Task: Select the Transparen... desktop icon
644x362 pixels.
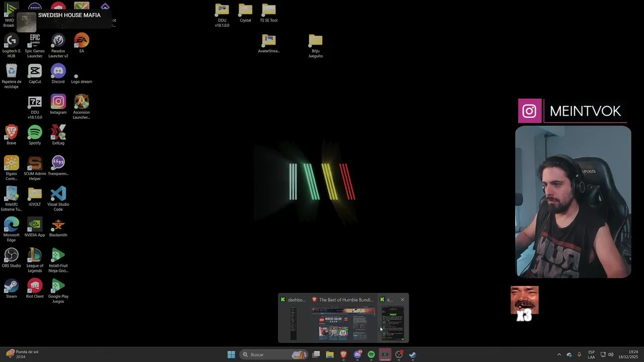Action: point(58,166)
